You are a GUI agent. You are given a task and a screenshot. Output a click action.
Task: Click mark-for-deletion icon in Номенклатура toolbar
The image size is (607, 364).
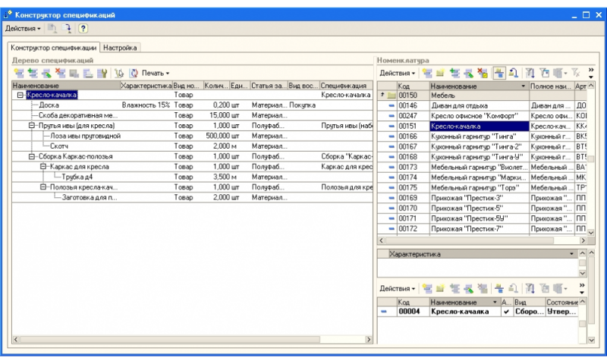[x=483, y=73]
